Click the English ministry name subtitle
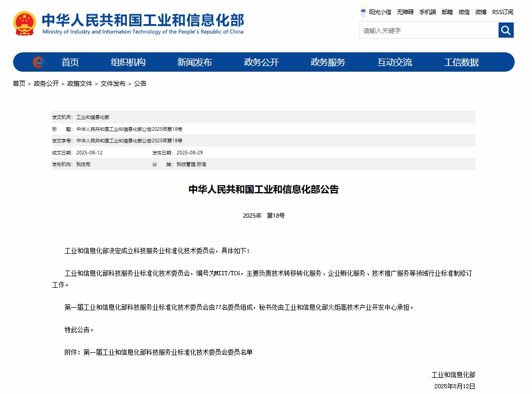Image resolution: width=532 pixels, height=394 pixels. point(143,31)
